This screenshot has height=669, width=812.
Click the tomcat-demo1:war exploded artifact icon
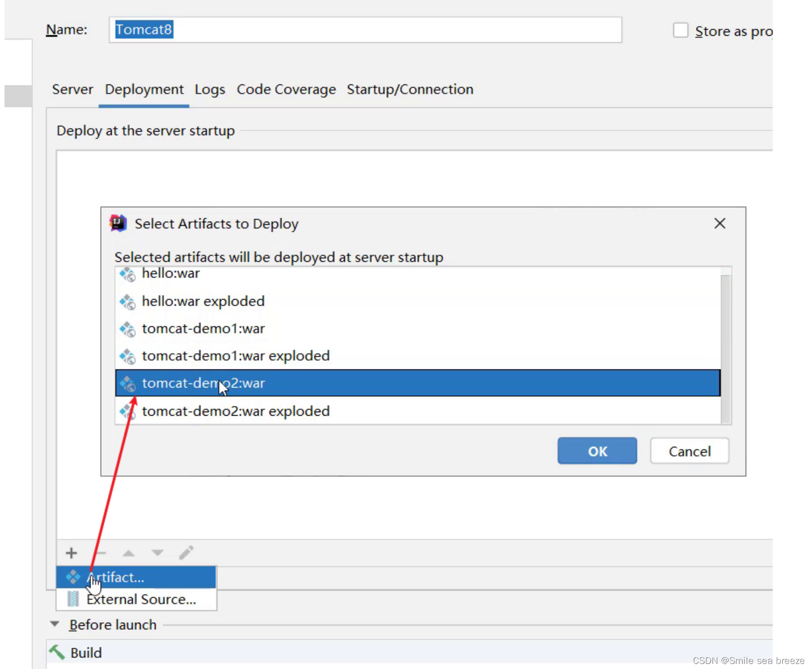pos(127,356)
